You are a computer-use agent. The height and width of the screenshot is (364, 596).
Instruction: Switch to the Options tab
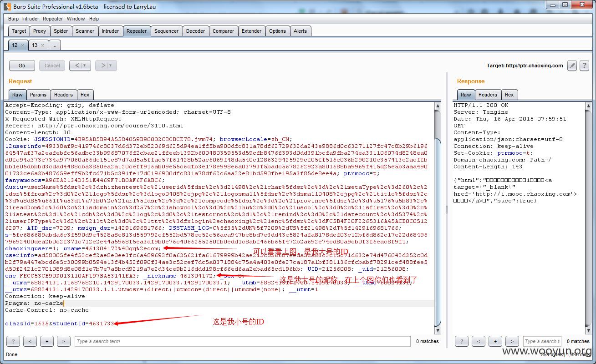click(277, 31)
